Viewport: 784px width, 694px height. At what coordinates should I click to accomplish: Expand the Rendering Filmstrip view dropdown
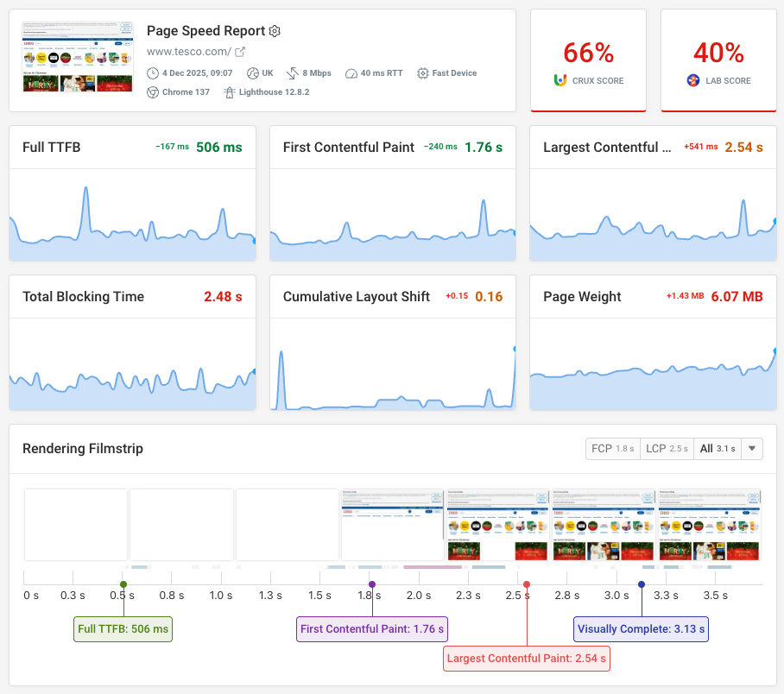750,449
